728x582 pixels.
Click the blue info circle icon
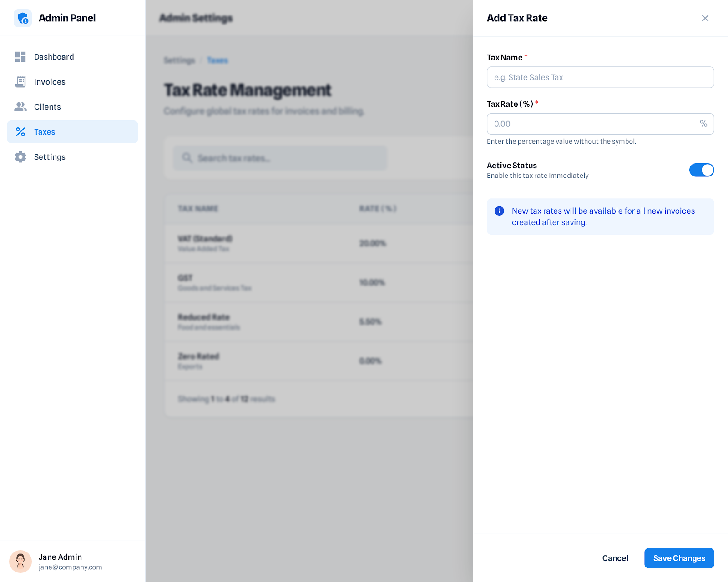[x=499, y=211]
